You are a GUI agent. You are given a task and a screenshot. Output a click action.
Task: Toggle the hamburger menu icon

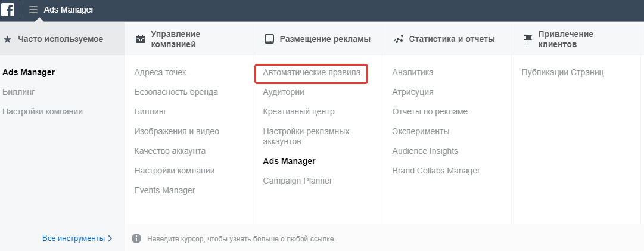33,10
